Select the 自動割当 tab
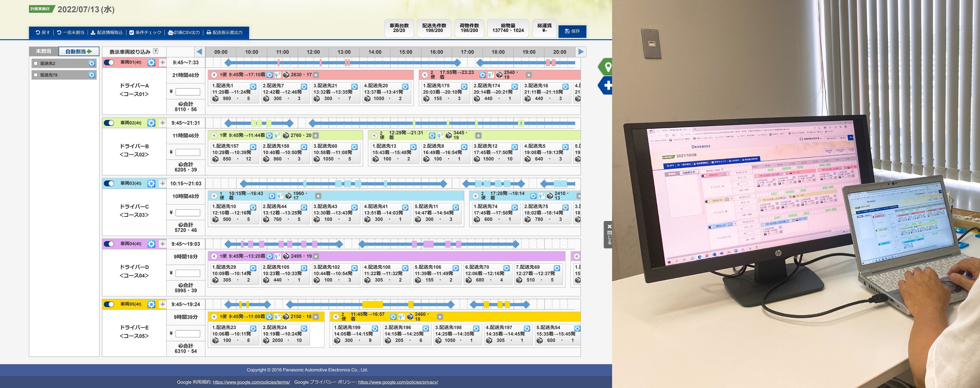The width and height of the screenshot is (980, 388). coord(78,51)
